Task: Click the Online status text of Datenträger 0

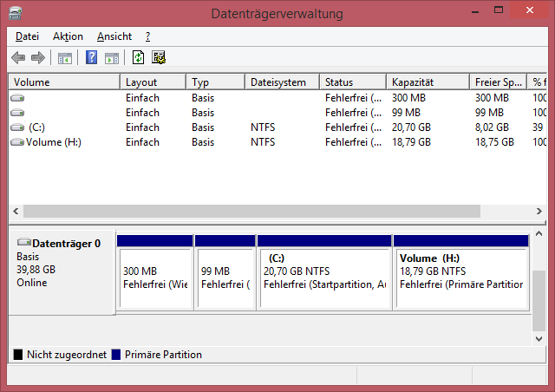Action: pyautogui.click(x=32, y=283)
